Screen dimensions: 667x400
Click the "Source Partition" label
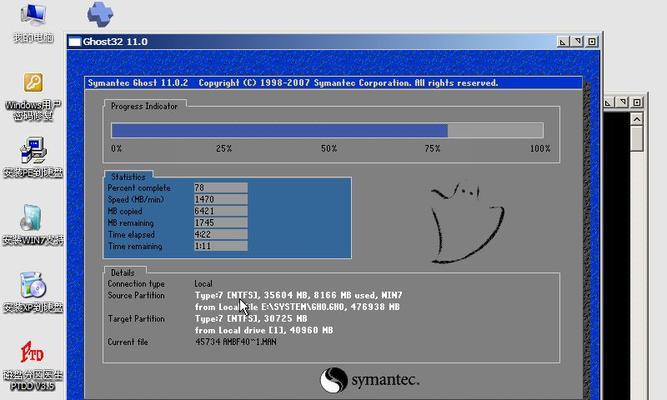[x=136, y=295]
